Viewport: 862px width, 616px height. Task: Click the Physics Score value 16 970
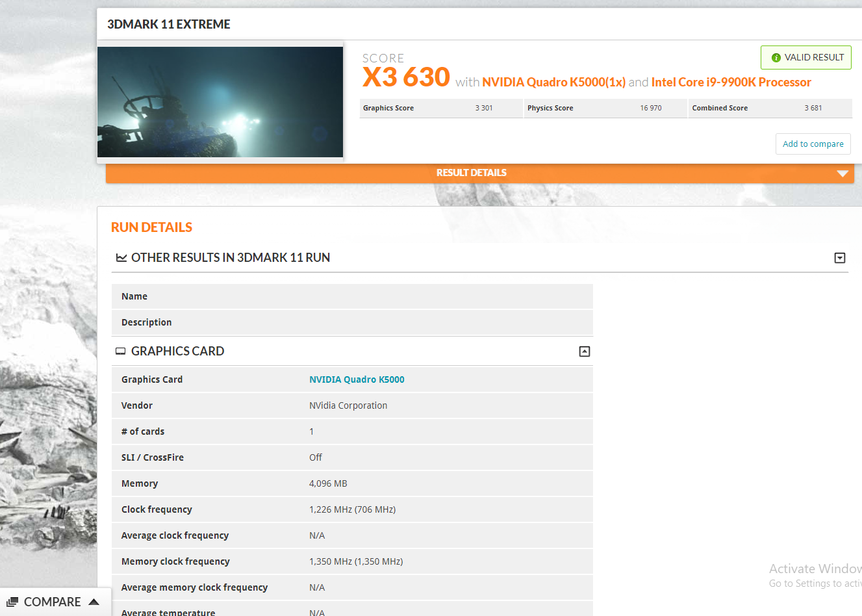651,109
